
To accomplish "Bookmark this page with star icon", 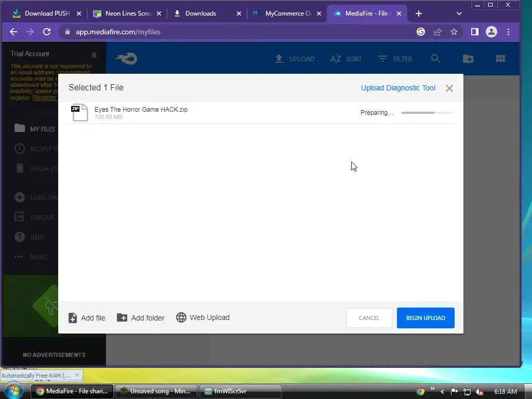I will (454, 32).
